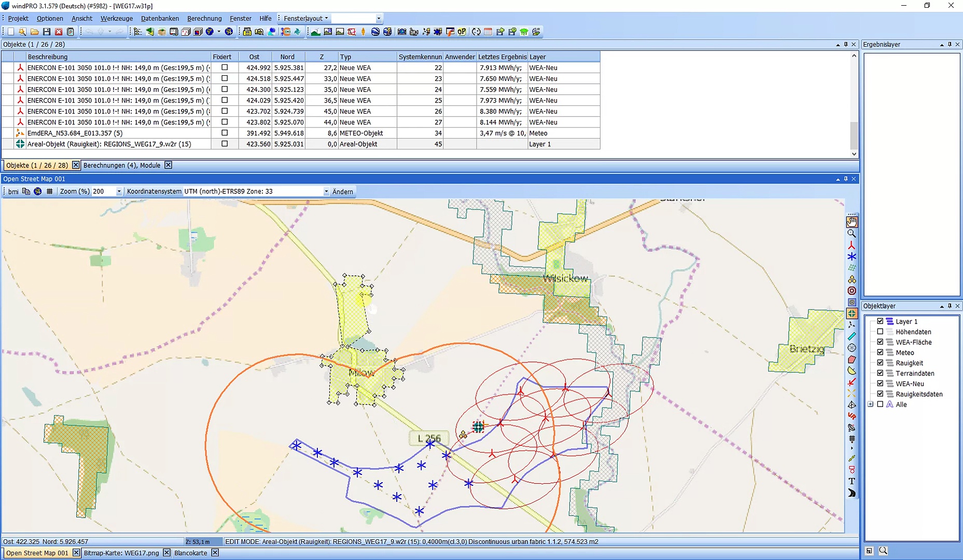Select the text object T tool
The image size is (963, 560).
pos(852,481)
